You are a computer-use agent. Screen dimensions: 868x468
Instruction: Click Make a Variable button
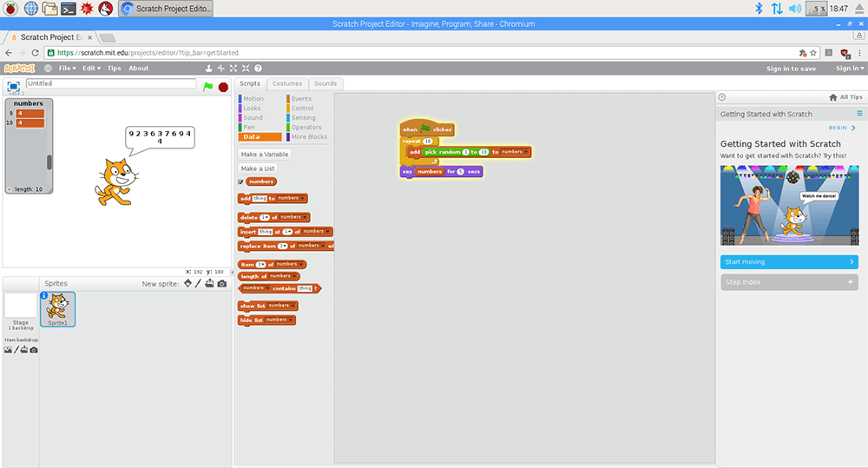265,155
